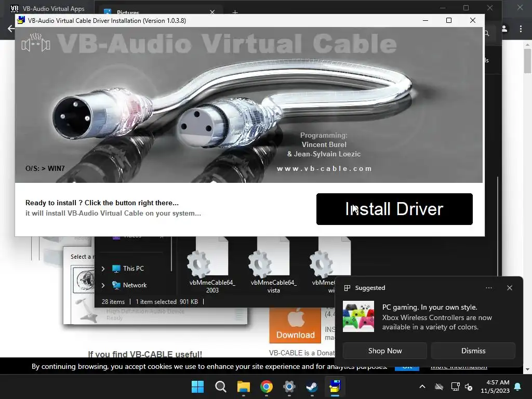
Task: Select the vbMmeCable64_2003 file
Action: pos(212,265)
